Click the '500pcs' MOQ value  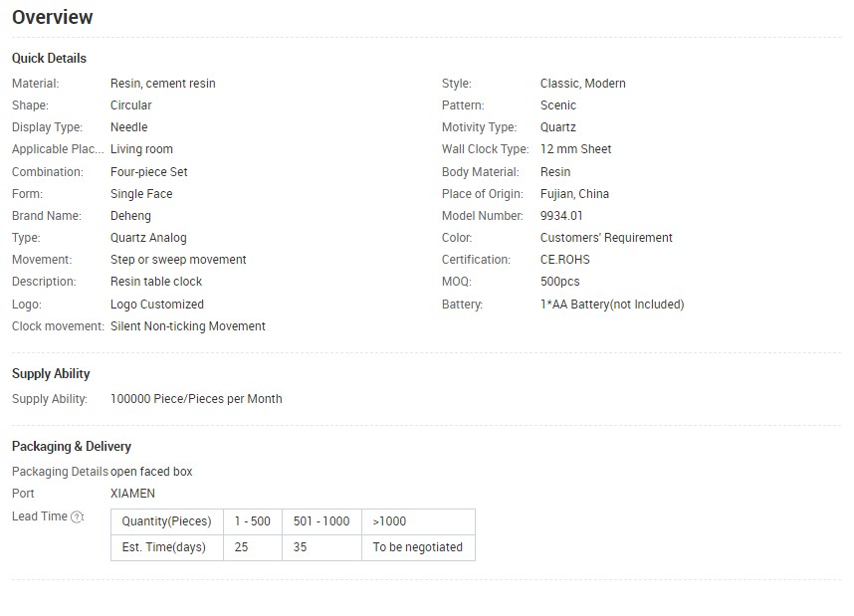[560, 282]
